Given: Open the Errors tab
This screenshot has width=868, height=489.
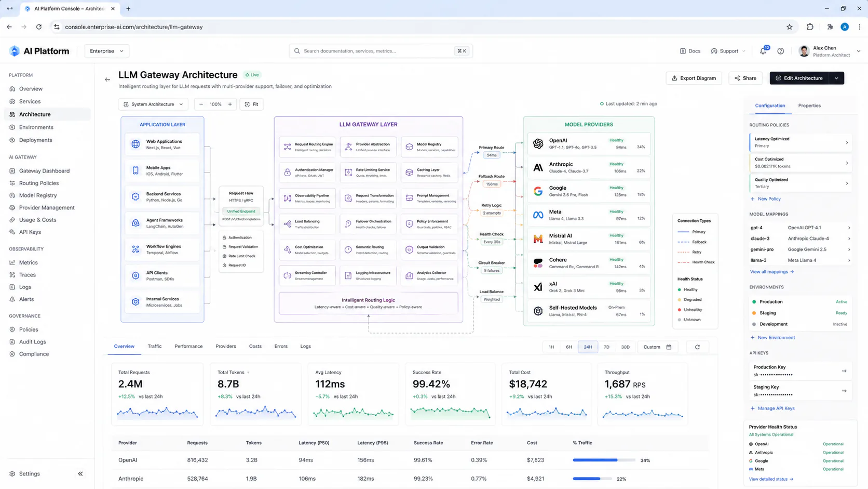Looking at the screenshot, I should tap(281, 346).
